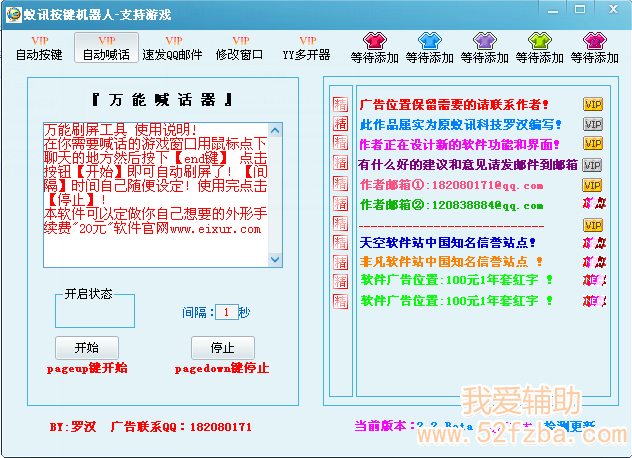Click the green shirt 等待添加 icon
This screenshot has width=632, height=458.
pyautogui.click(x=539, y=41)
